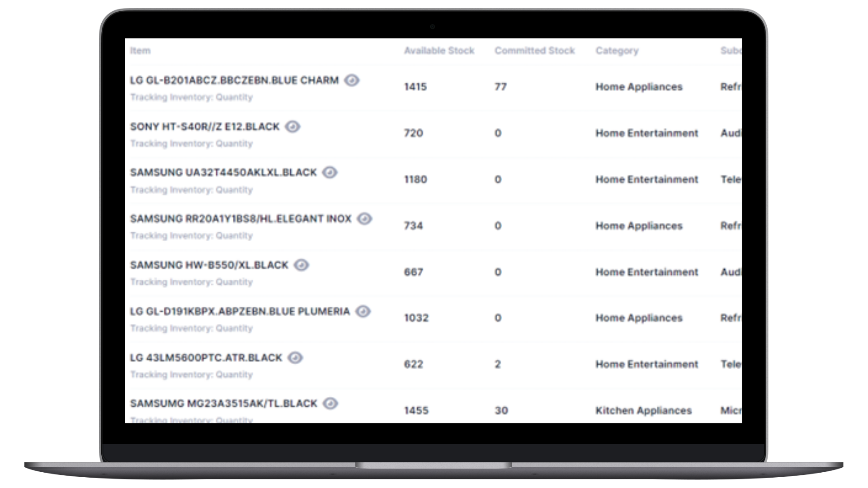
Task: Select available stock value 622
Action: pos(414,364)
